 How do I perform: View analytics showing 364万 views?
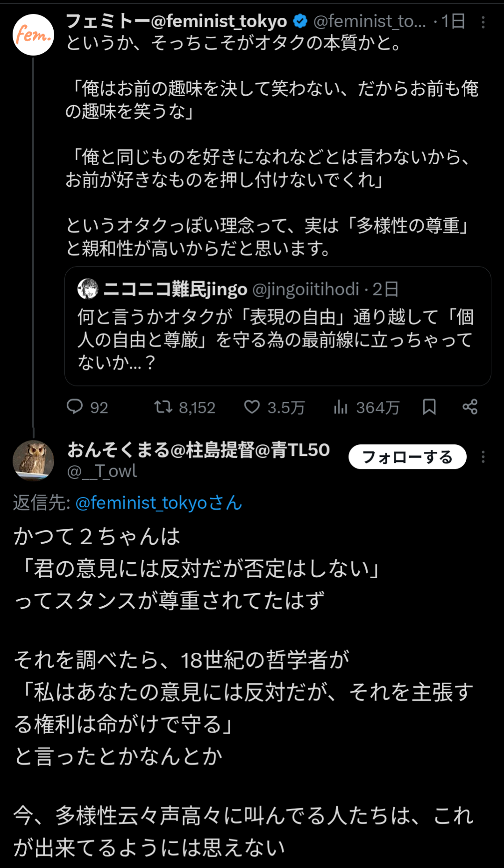341,407
